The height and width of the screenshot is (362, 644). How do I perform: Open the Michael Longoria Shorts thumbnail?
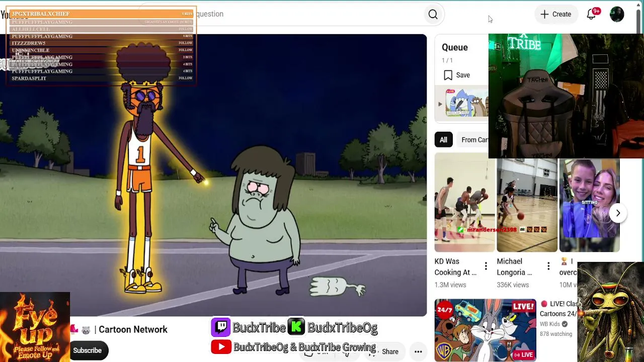pos(527,205)
